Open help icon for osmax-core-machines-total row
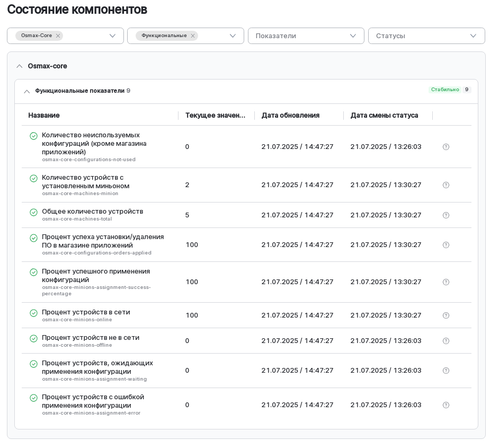 446,215
